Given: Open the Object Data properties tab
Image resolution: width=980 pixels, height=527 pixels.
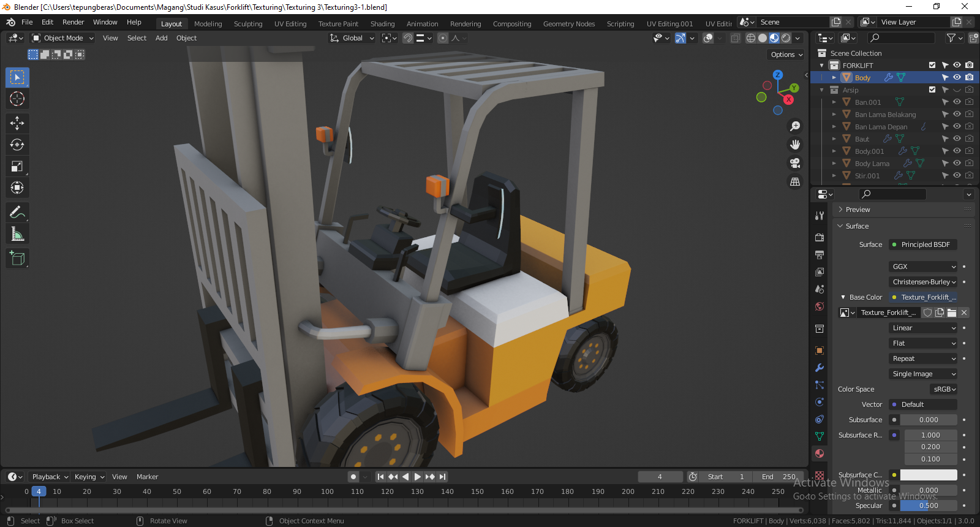Looking at the screenshot, I should tap(820, 436).
